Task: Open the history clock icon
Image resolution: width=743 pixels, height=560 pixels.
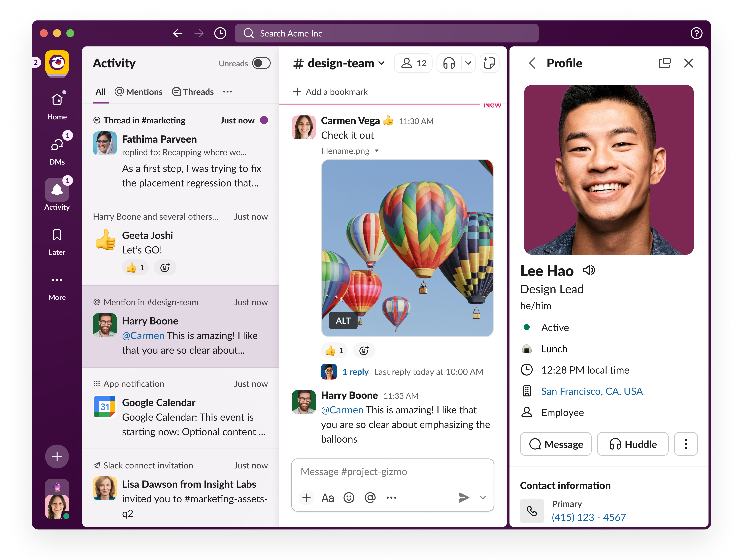Action: [220, 33]
